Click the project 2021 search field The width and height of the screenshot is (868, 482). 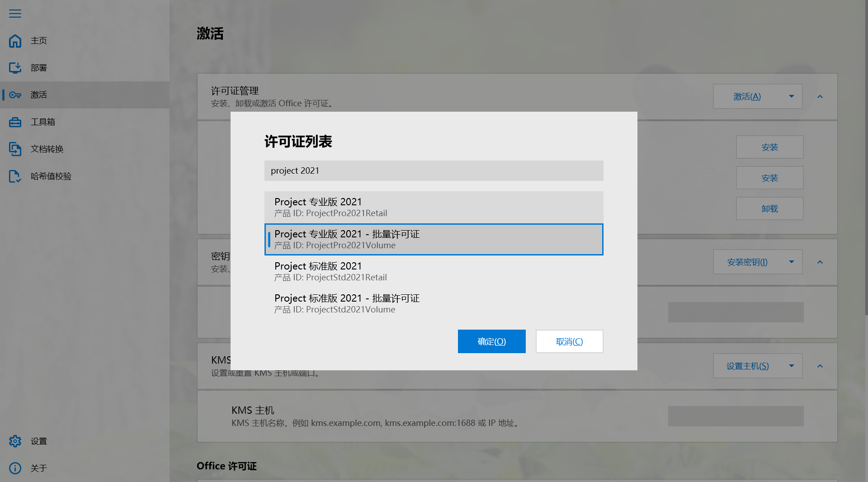pyautogui.click(x=434, y=170)
